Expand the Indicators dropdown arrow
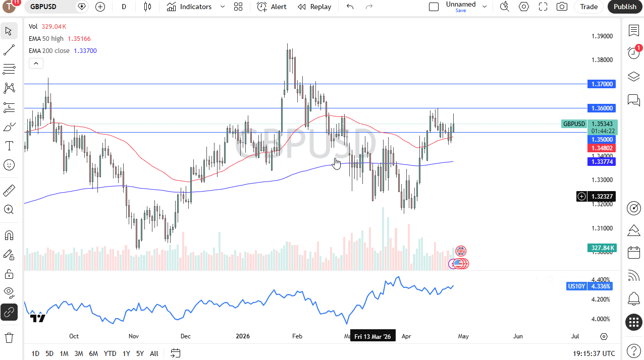644x360 pixels. [222, 7]
